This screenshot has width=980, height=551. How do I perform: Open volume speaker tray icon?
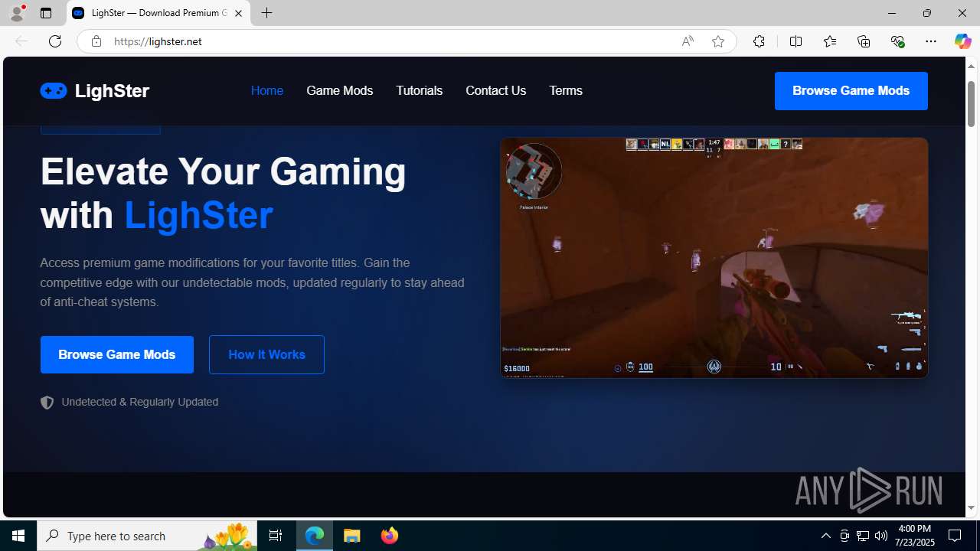[x=881, y=536]
